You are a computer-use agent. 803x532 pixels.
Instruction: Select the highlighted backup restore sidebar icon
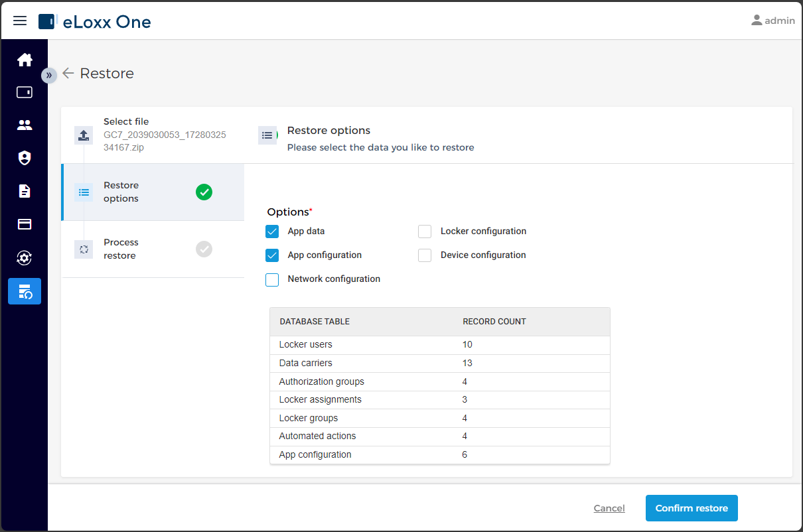tap(25, 291)
